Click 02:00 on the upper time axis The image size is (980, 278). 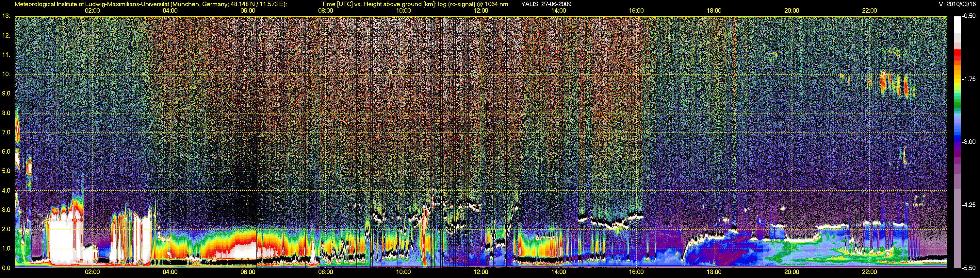point(92,11)
